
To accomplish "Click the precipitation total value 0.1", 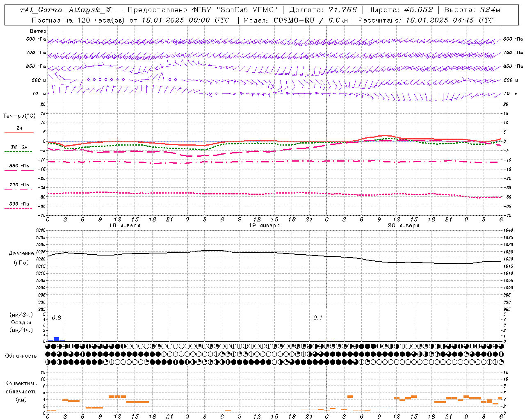I will 318,318.
